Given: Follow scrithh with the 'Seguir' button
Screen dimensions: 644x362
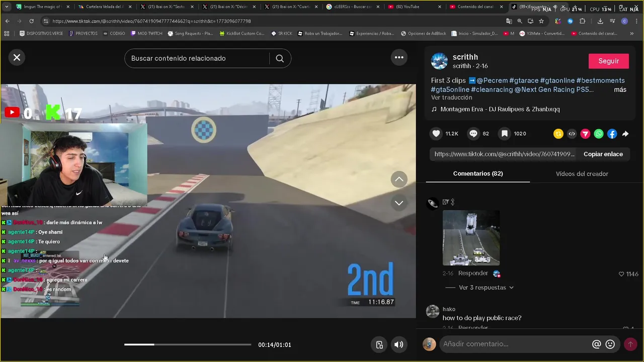Looking at the screenshot, I should (609, 61).
